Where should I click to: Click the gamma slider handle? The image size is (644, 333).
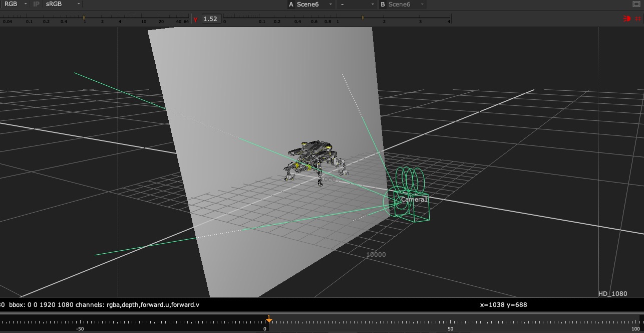click(363, 18)
